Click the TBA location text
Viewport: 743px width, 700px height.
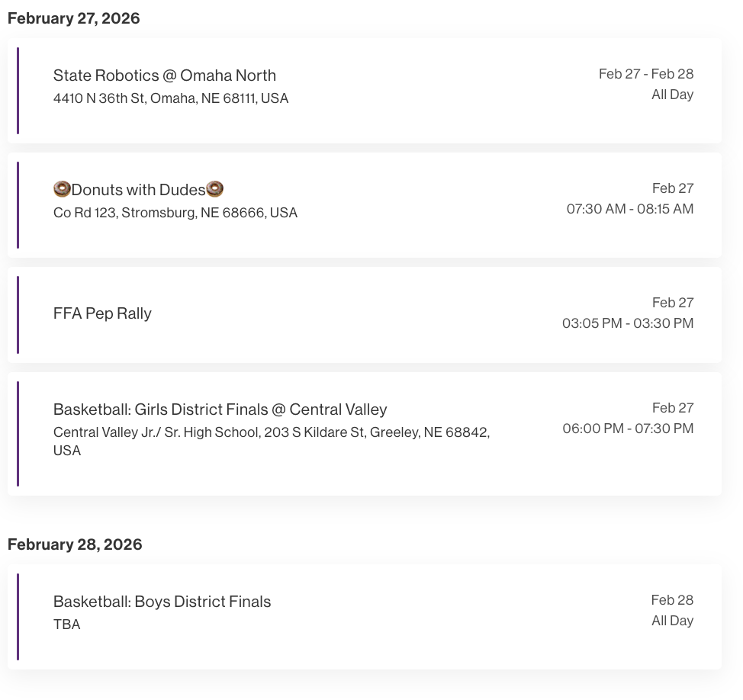coord(66,625)
